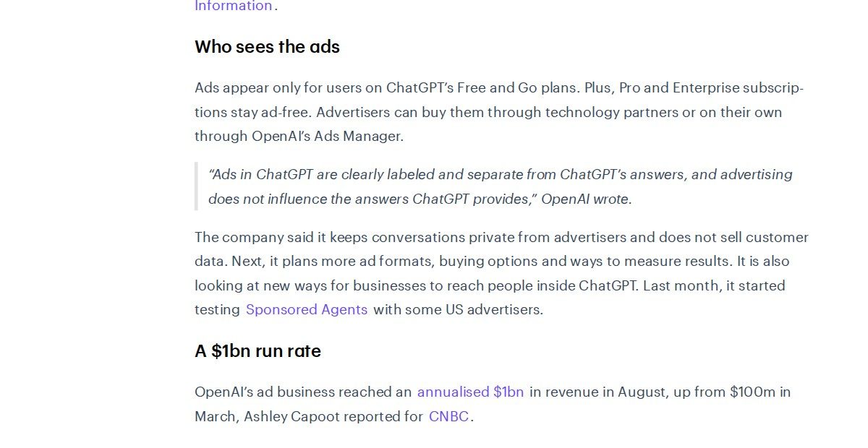Click the gray vertical bar beside the quote

coord(196,186)
